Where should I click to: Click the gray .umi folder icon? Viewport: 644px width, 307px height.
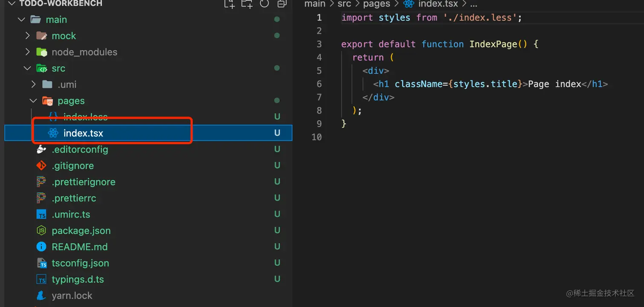[47, 84]
